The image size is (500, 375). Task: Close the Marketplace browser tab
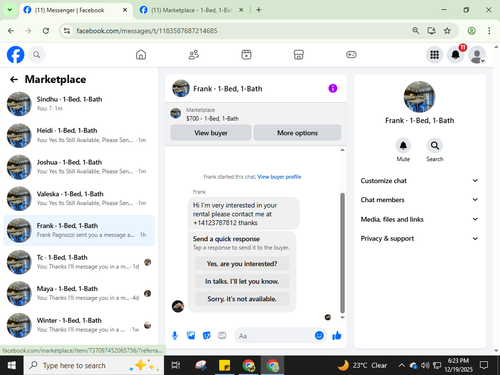pyautogui.click(x=241, y=10)
